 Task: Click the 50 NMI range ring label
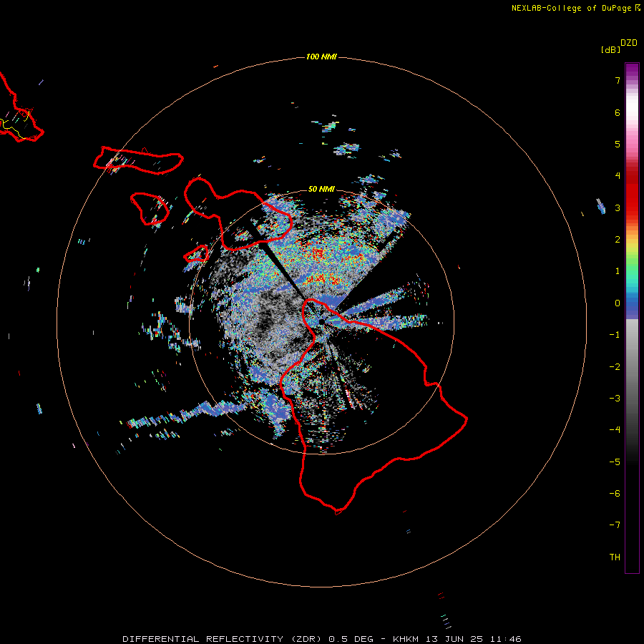point(321,190)
